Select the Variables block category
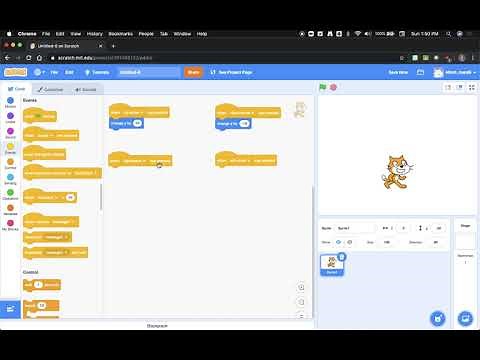Image resolution: width=480 pixels, height=360 pixels. [10, 210]
